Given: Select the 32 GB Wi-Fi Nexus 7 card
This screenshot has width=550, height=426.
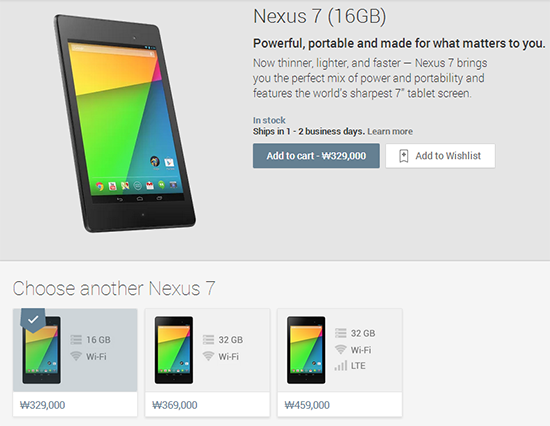Looking at the screenshot, I should (x=207, y=362).
